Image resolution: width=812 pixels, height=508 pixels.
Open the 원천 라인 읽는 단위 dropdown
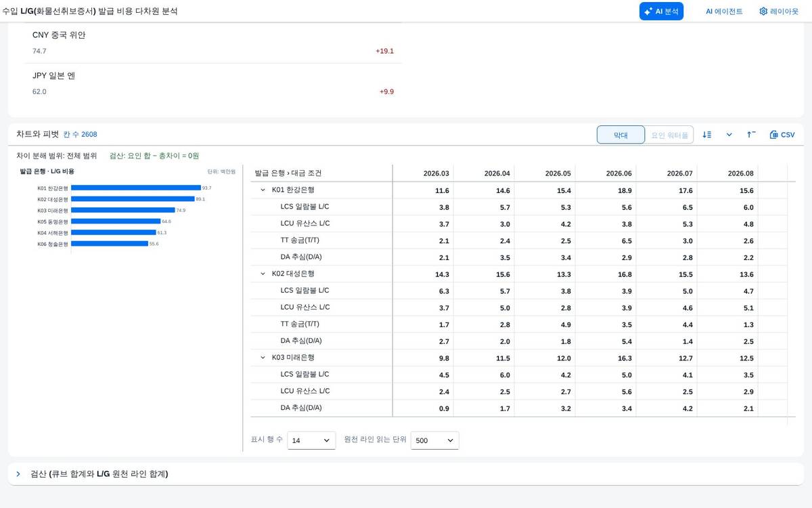(x=435, y=440)
